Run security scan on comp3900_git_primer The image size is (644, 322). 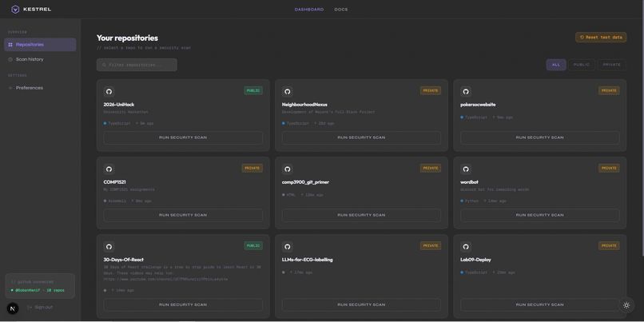361,215
